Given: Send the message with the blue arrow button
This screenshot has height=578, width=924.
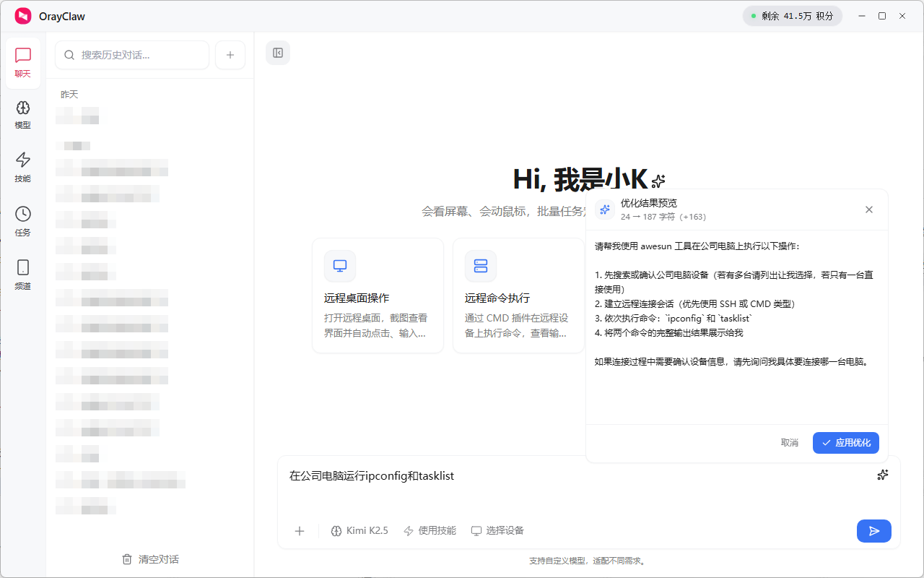Looking at the screenshot, I should click(874, 531).
